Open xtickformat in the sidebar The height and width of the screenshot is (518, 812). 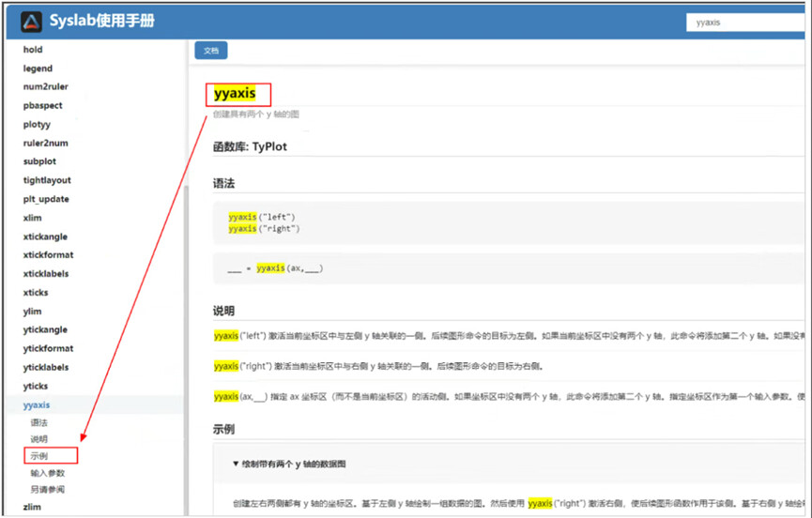[x=48, y=254]
